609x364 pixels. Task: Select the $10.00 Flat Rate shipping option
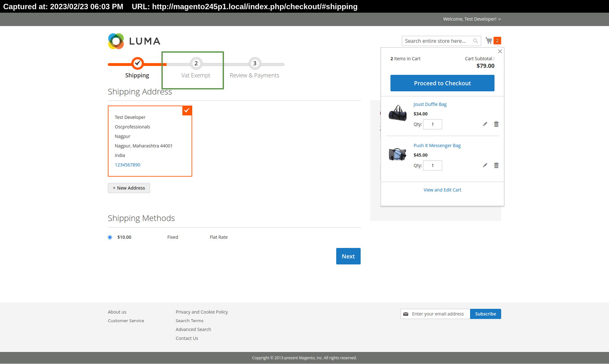pyautogui.click(x=110, y=237)
